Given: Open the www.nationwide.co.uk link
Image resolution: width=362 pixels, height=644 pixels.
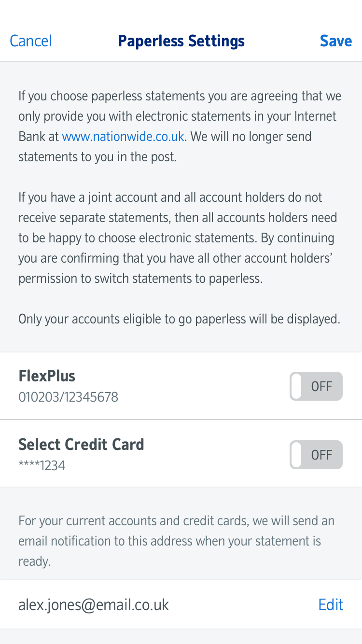Looking at the screenshot, I should click(x=123, y=137).
